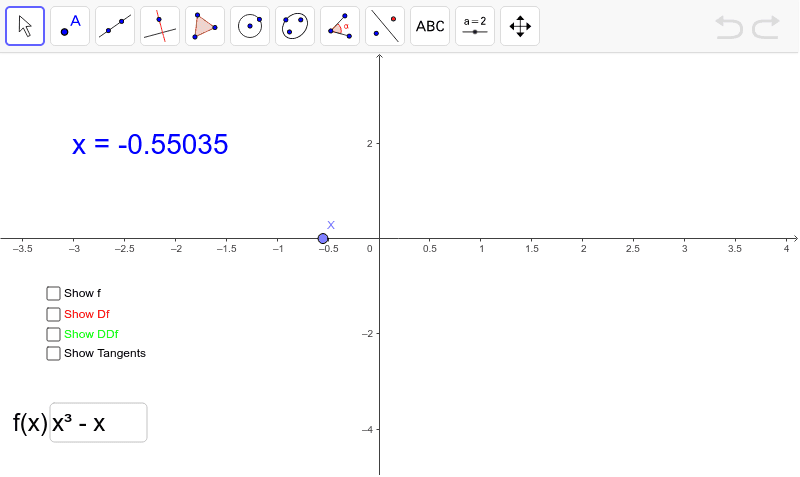This screenshot has width=800, height=477.
Task: Click the x-axis tick label 1
Action: pos(481,248)
